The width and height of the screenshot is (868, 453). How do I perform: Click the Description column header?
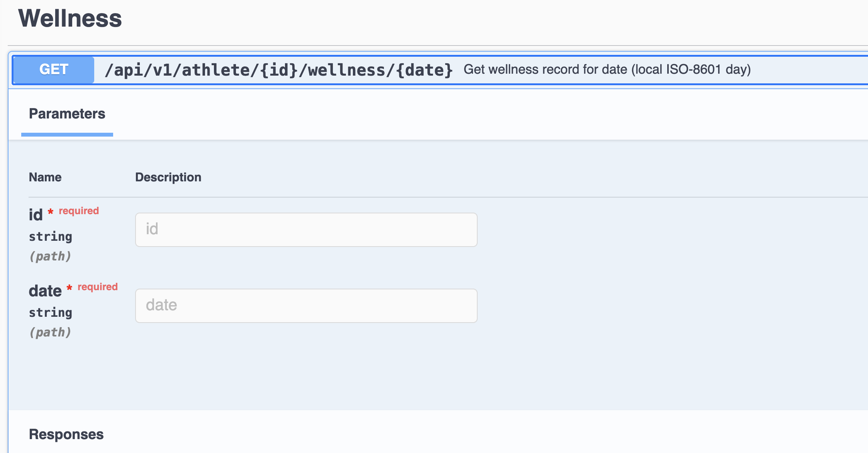pyautogui.click(x=168, y=177)
